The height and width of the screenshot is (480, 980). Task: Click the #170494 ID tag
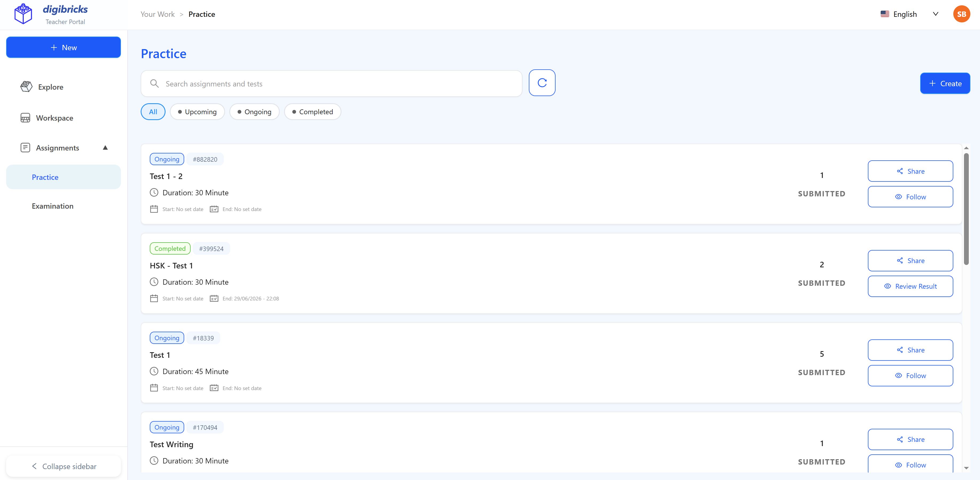(205, 427)
